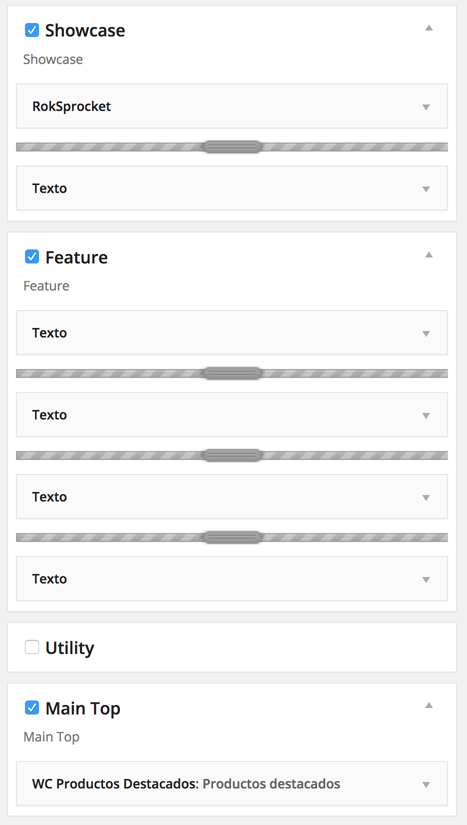
Task: Expand first Texto widget arrow in Feature
Action: (x=426, y=334)
